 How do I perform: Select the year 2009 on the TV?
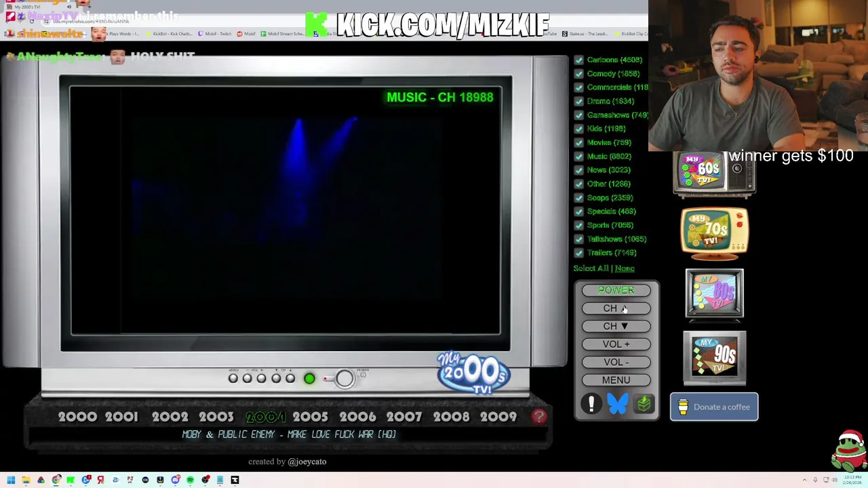498,417
